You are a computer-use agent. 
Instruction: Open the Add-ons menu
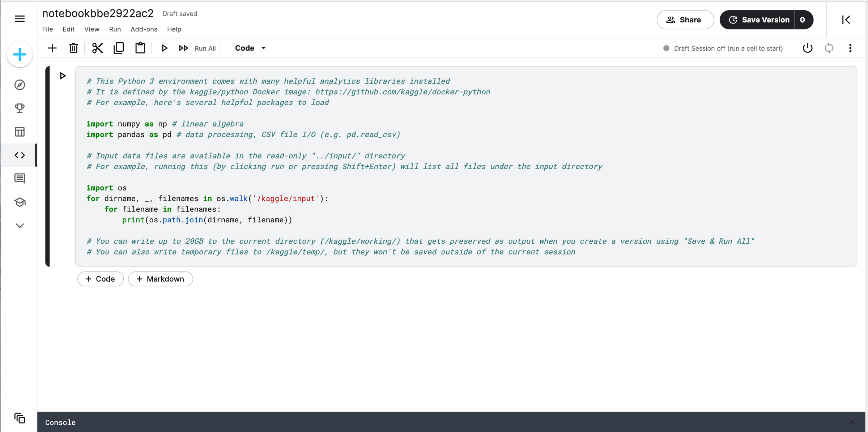144,29
